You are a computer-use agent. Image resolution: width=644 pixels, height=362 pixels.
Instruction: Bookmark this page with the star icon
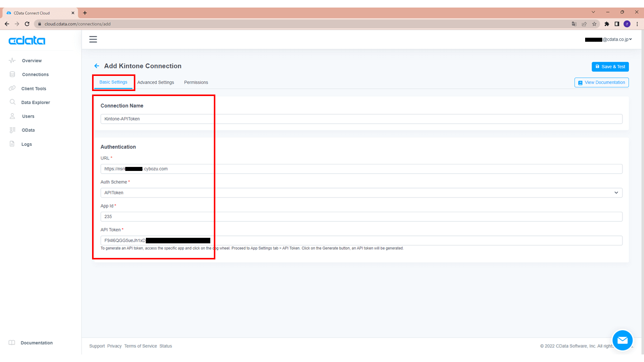(594, 24)
